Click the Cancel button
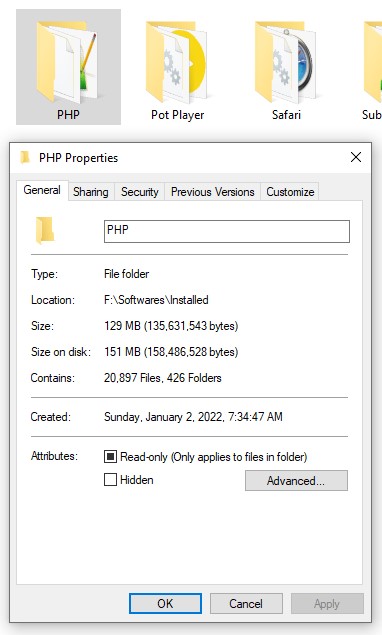382x635 pixels. (246, 603)
